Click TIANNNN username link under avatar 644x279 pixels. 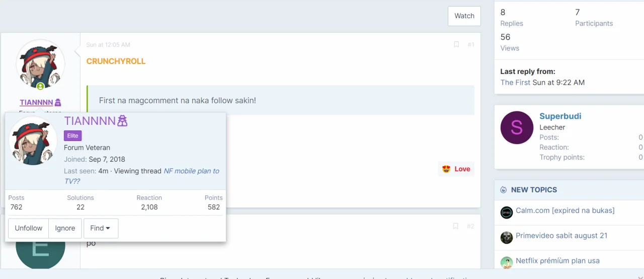tap(36, 102)
